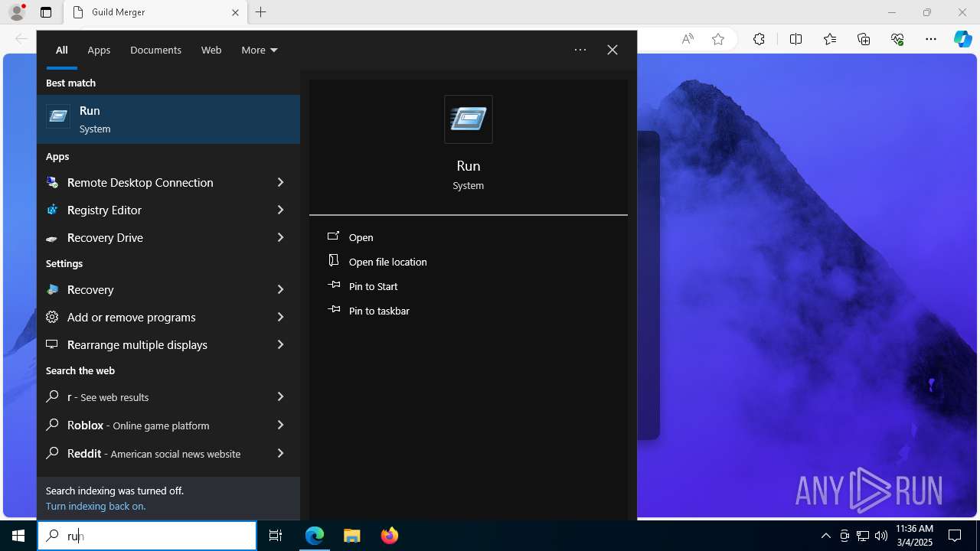Viewport: 980px width, 551px height.
Task: Expand Recovery Drive result arrow
Action: click(280, 237)
